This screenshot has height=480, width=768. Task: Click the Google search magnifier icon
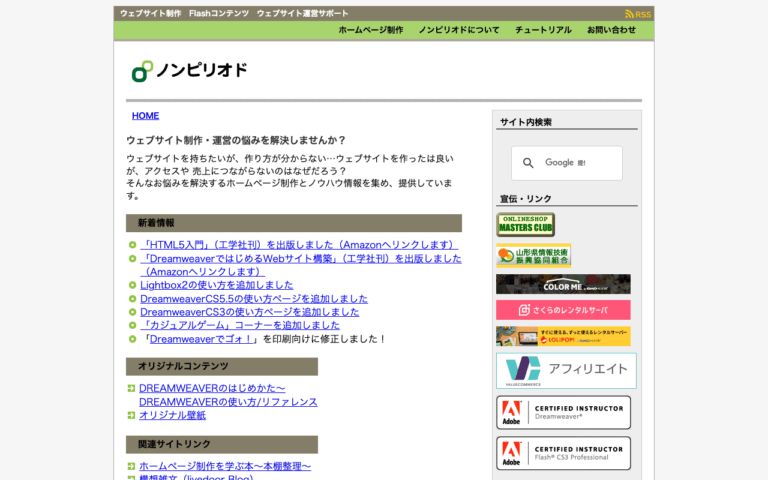click(x=528, y=163)
